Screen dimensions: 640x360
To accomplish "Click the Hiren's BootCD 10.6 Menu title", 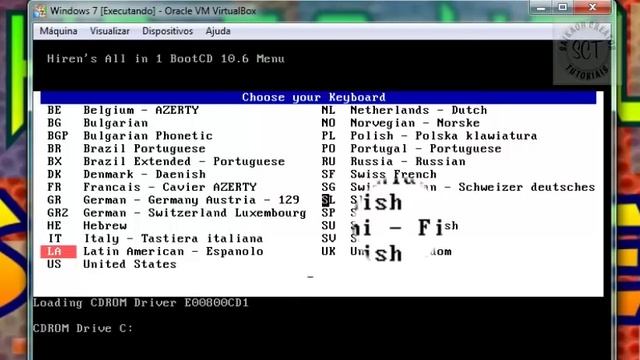I will pyautogui.click(x=166, y=59).
